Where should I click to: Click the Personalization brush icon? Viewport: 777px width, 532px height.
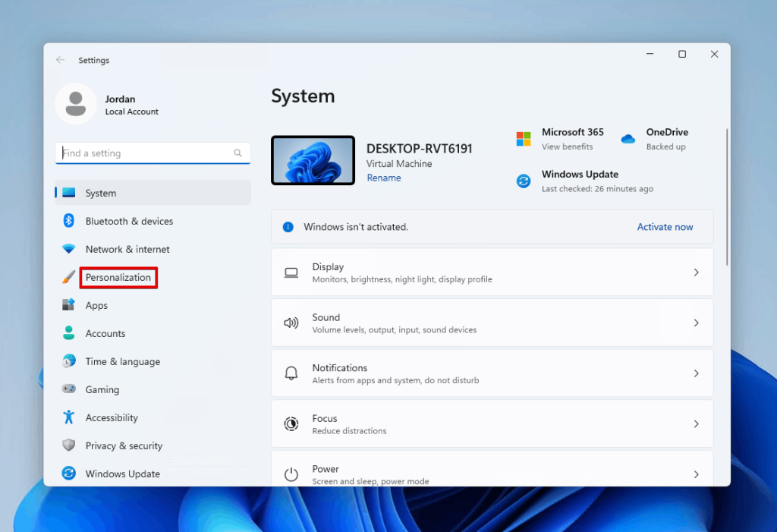click(x=68, y=277)
